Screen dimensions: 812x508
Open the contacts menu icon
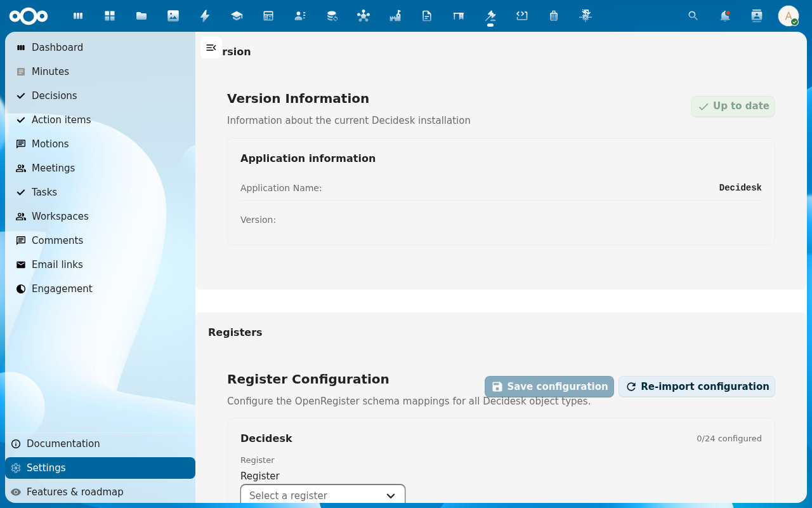pos(757,16)
